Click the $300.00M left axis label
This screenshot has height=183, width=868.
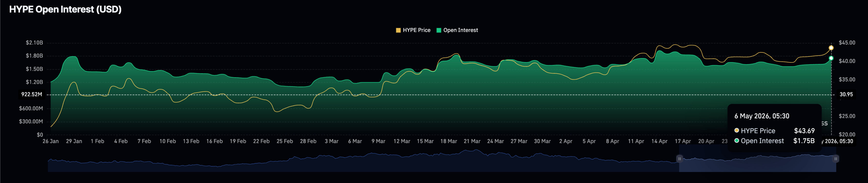(x=31, y=121)
